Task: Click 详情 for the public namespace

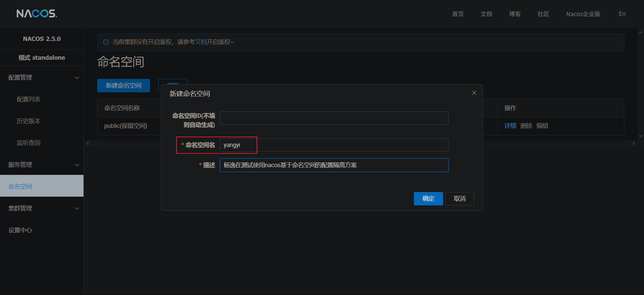Action: [x=510, y=126]
